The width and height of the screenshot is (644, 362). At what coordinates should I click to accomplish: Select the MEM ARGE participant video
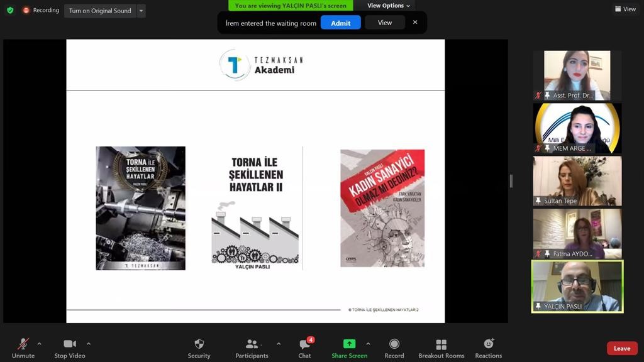tap(577, 128)
